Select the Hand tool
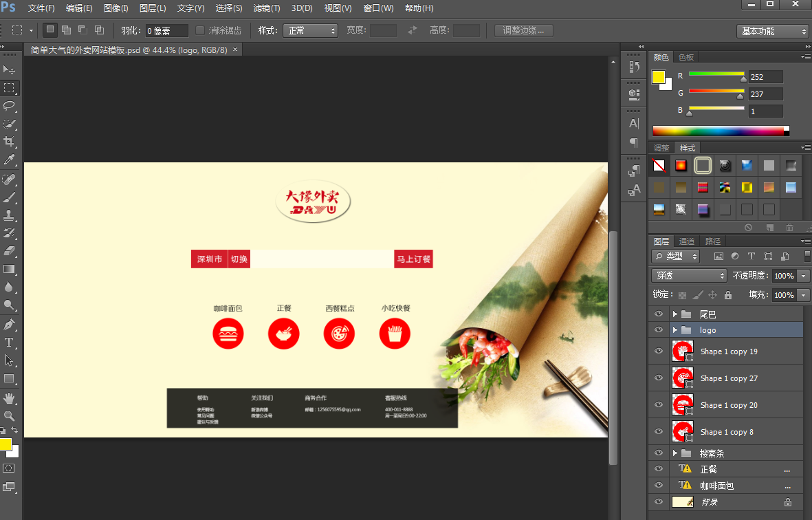The width and height of the screenshot is (812, 520). (10, 398)
